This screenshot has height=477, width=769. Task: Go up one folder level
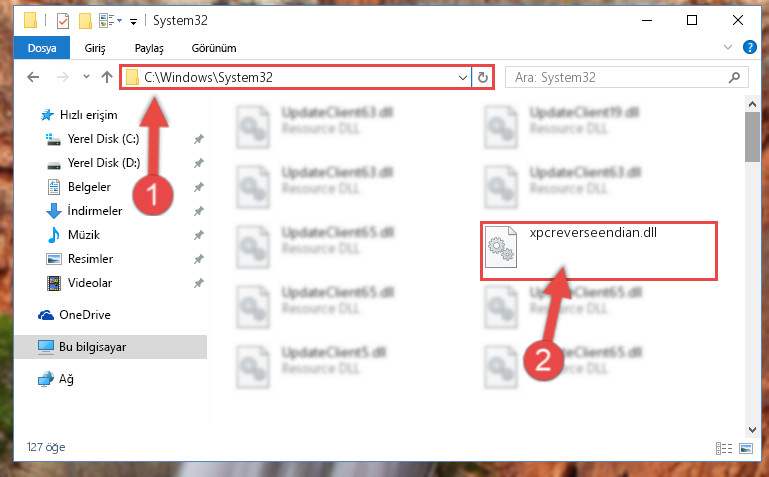pos(106,77)
